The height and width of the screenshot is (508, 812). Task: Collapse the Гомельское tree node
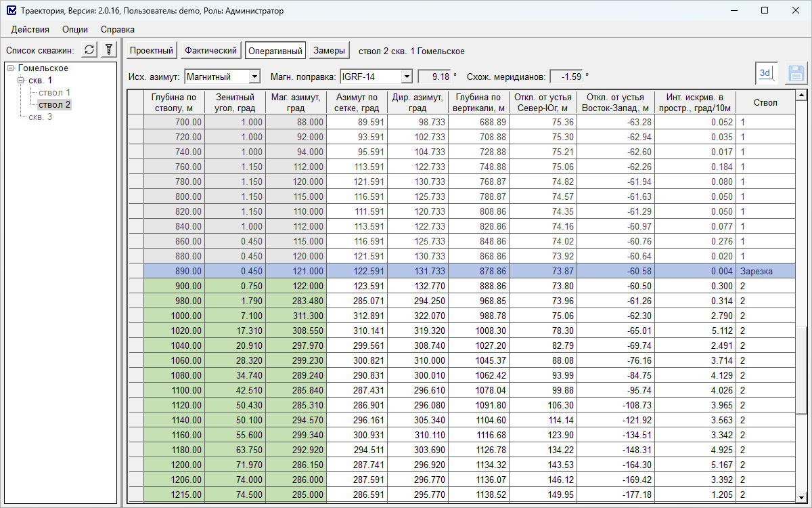click(x=11, y=68)
